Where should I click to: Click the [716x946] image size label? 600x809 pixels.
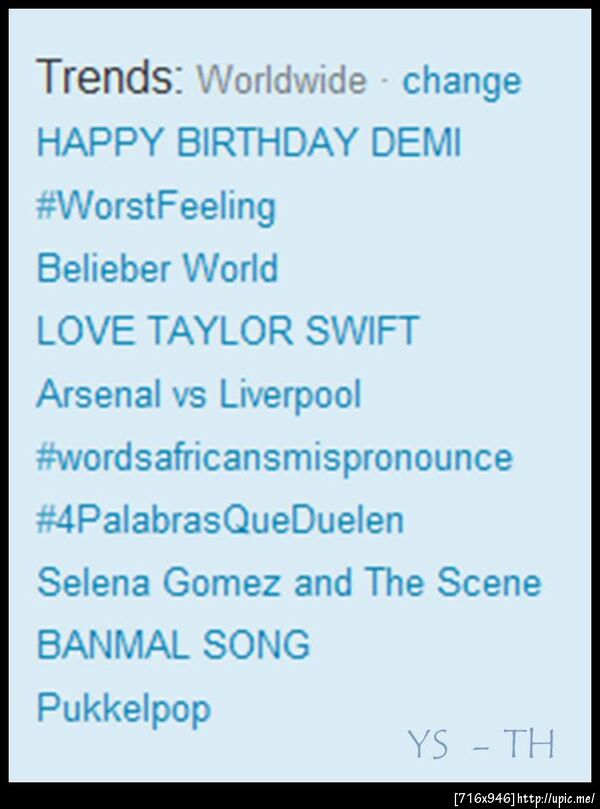coord(485,798)
